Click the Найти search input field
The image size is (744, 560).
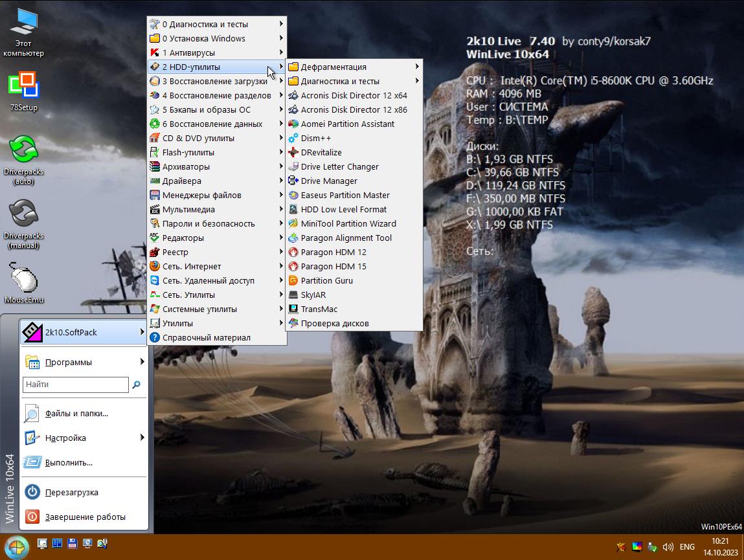[x=76, y=385]
